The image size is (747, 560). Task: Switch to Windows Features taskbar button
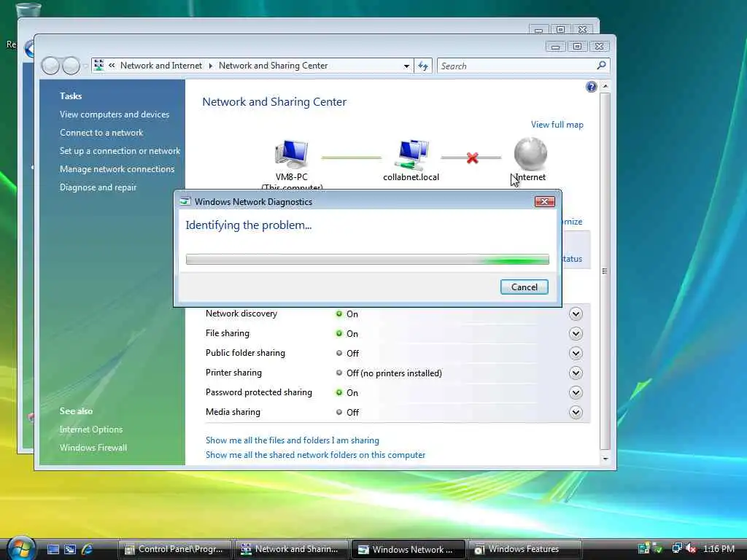coord(525,549)
